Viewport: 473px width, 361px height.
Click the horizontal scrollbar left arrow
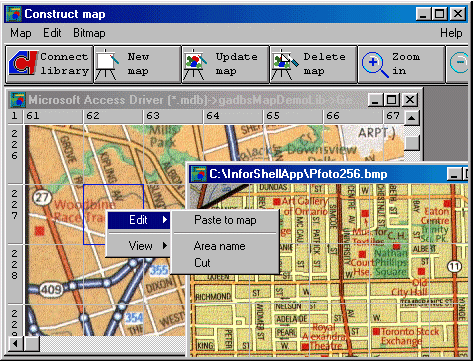[15, 343]
